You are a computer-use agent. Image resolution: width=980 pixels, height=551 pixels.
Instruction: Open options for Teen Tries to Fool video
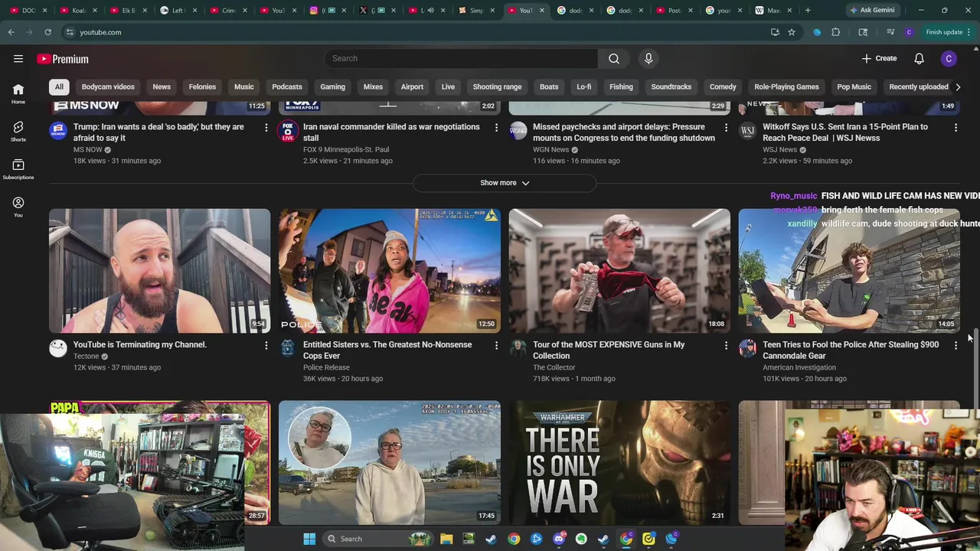point(955,346)
